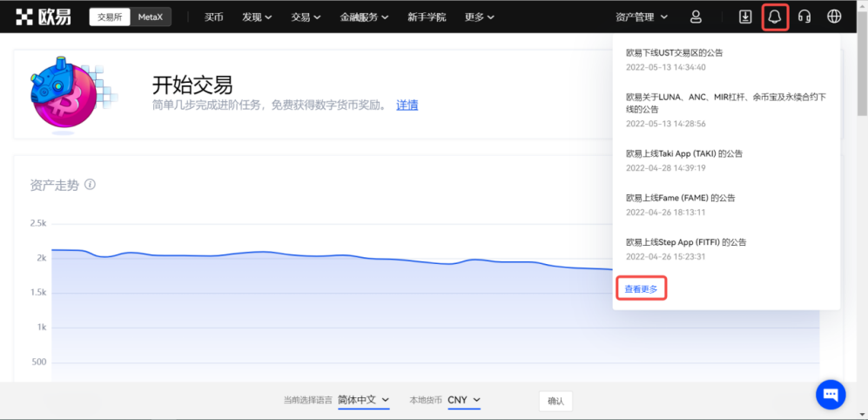This screenshot has height=420, width=868.
Task: Expand the 发现 menu
Action: [257, 17]
